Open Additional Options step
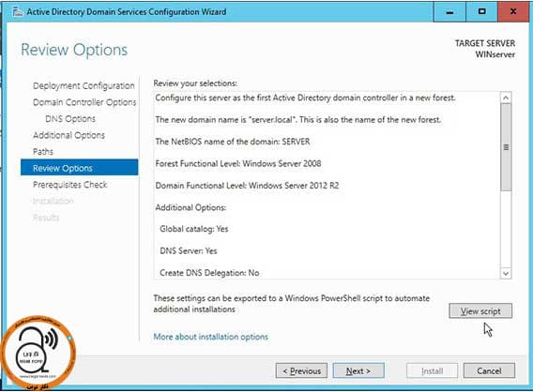This screenshot has height=392, width=533. click(x=69, y=135)
